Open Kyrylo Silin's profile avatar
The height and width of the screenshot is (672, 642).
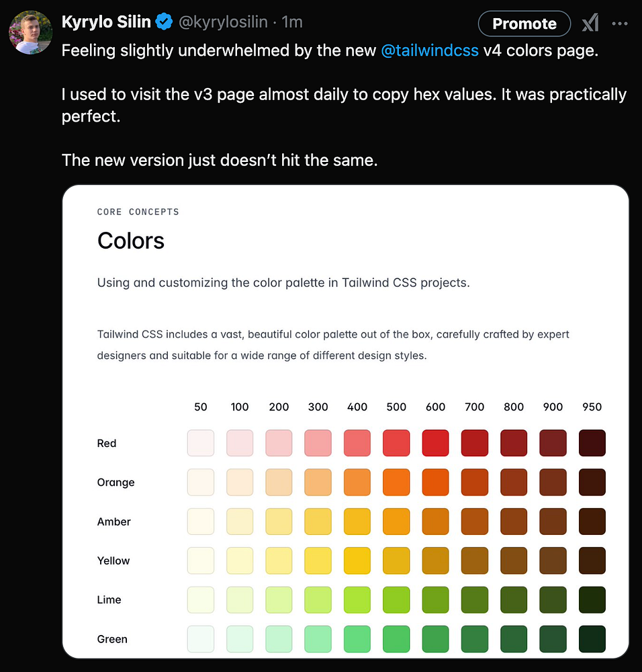pyautogui.click(x=31, y=32)
